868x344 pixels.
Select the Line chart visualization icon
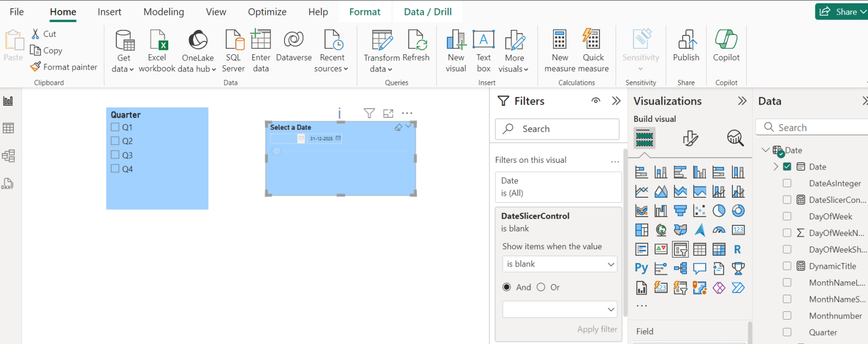click(642, 191)
